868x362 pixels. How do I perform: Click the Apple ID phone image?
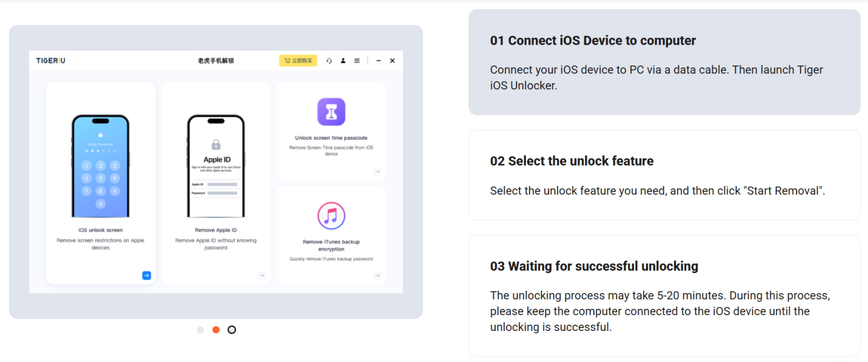coord(216,166)
